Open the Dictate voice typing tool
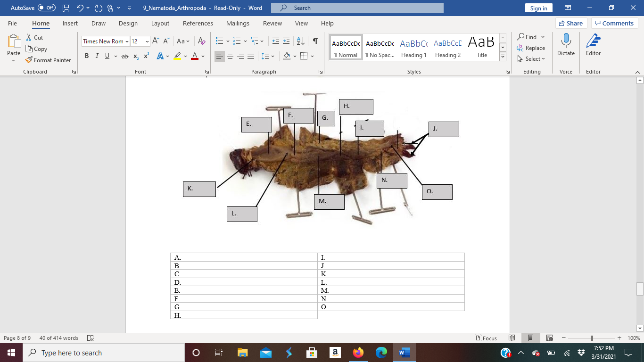 [x=565, y=46]
